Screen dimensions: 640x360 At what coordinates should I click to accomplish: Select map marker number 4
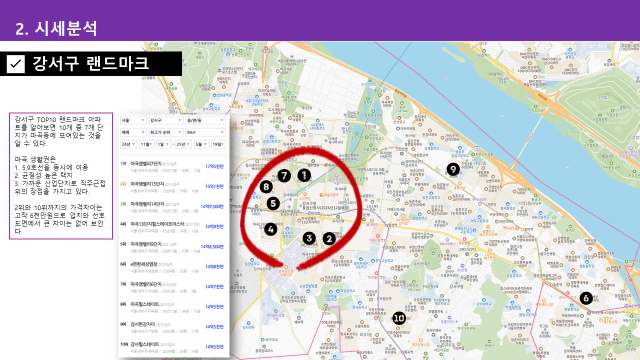(270, 229)
